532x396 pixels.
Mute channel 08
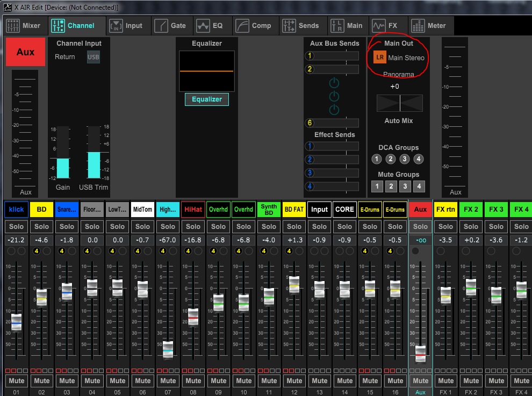(193, 381)
